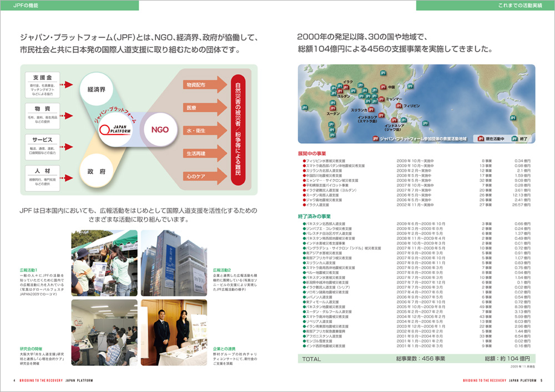Click the green JPF icon in 終了 legend
Image resolution: width=555 pixels, height=392 pixels.
(x=514, y=139)
